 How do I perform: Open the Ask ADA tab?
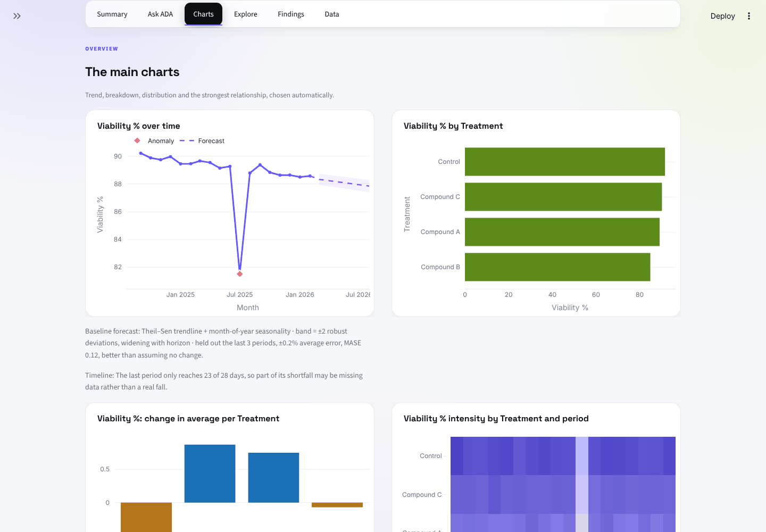click(x=160, y=14)
